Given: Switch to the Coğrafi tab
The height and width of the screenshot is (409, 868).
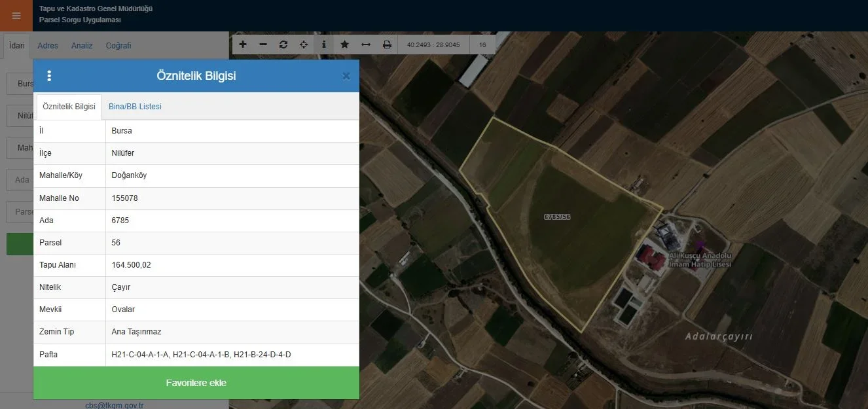Looking at the screenshot, I should click(118, 46).
